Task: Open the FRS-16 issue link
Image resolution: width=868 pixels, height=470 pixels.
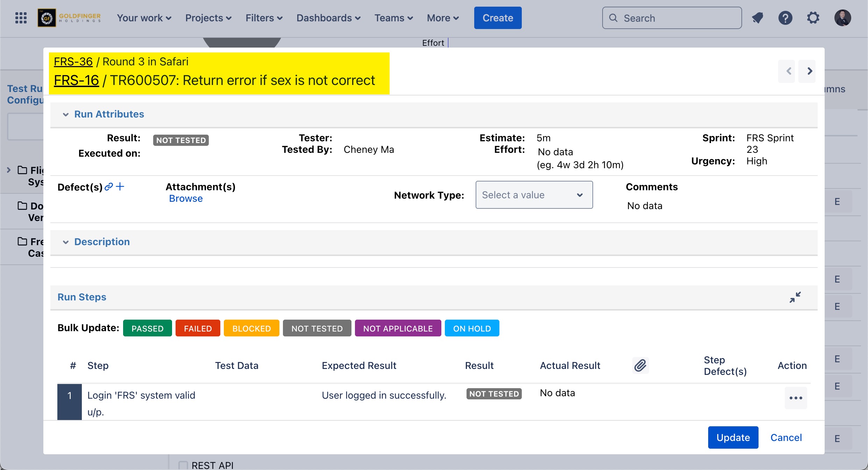Action: pyautogui.click(x=76, y=80)
